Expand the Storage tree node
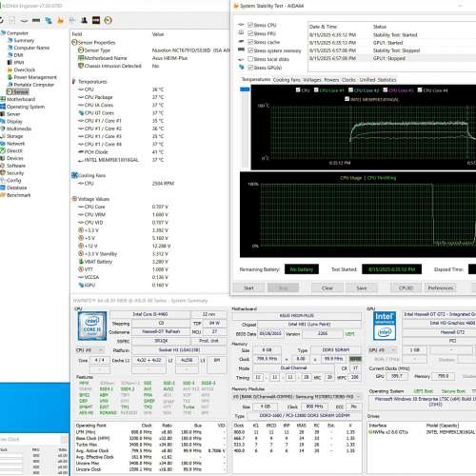The height and width of the screenshot is (476, 476). coord(15,136)
